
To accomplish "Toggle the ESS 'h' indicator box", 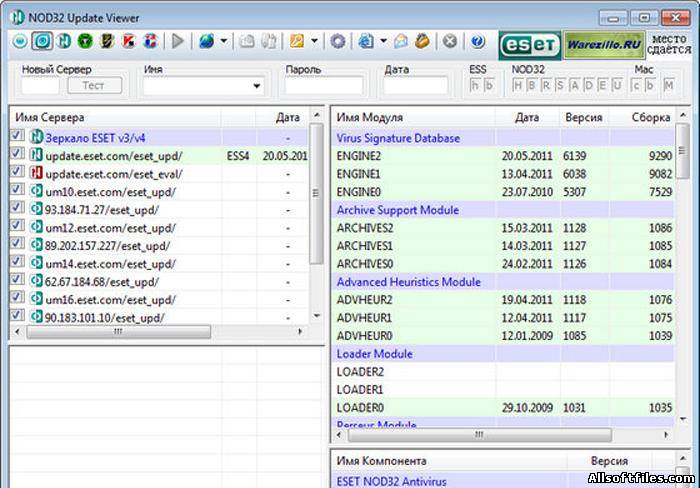I will [x=475, y=85].
